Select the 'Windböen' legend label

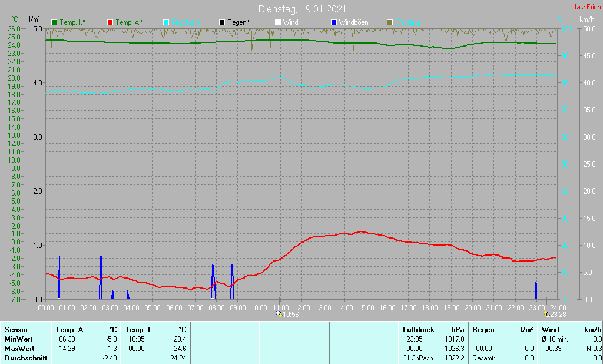354,23
